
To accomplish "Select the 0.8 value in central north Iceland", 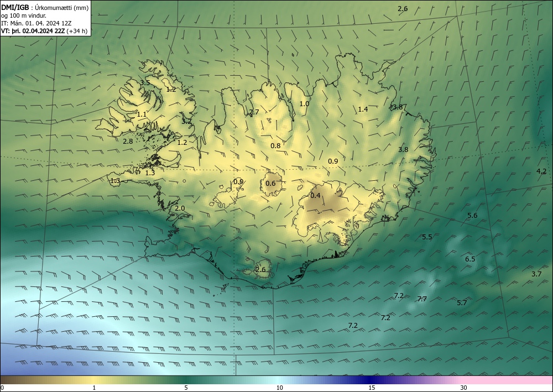I will pos(275,145).
